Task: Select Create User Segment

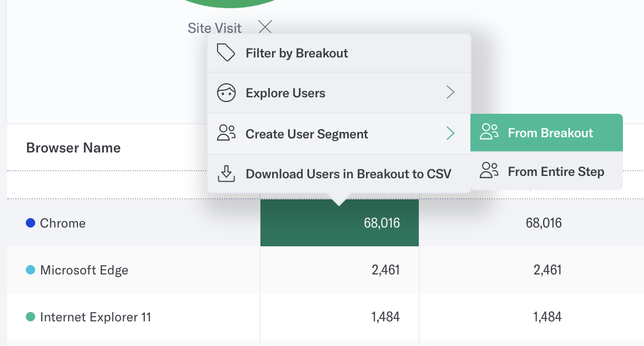Action: [339, 134]
